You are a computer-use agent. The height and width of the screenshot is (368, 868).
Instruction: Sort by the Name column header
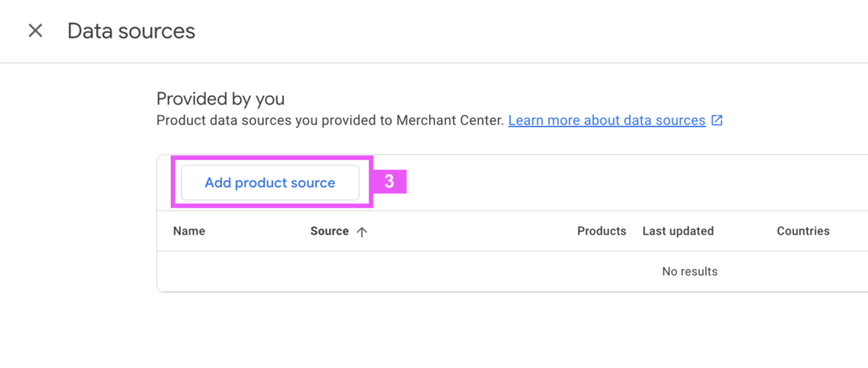[x=189, y=231]
